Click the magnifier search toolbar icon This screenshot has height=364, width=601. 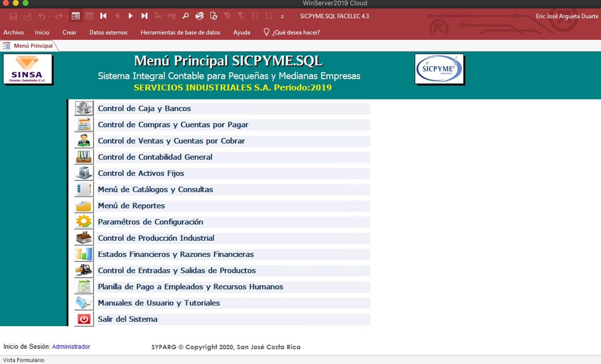click(x=186, y=16)
